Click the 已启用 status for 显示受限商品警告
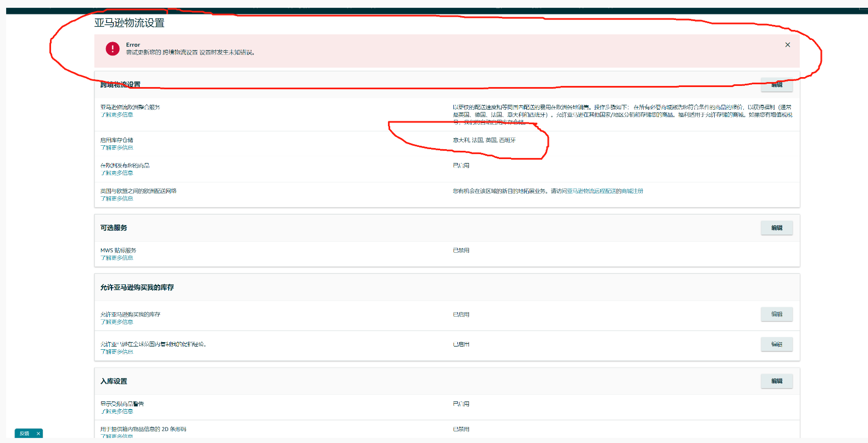The width and height of the screenshot is (868, 443). (x=461, y=404)
